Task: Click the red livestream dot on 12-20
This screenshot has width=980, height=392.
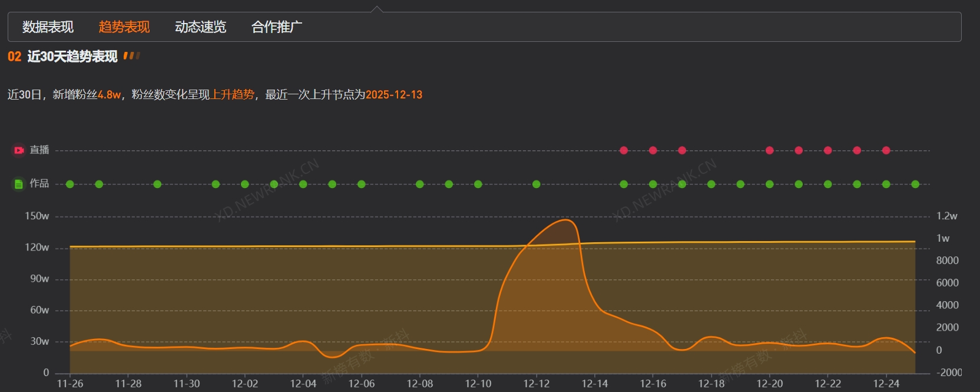Action: pyautogui.click(x=769, y=150)
